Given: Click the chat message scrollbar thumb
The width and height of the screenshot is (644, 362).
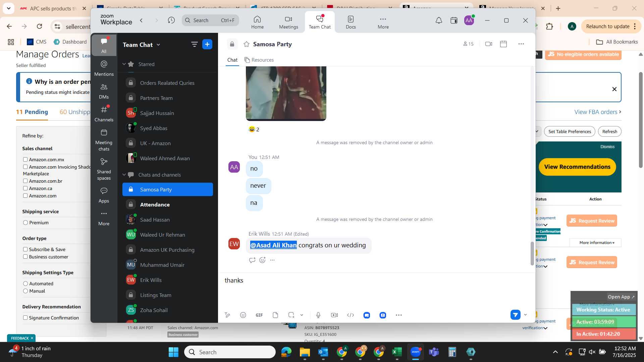Looking at the screenshot, I should tap(532, 253).
